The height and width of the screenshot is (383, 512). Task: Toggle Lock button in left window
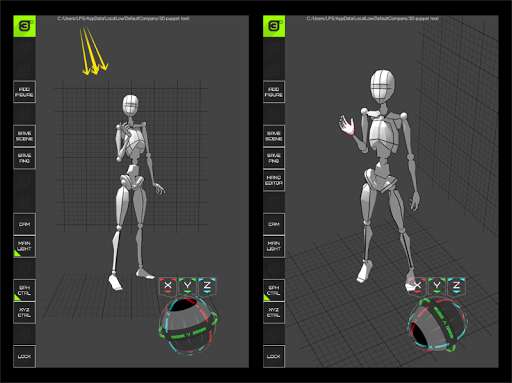click(24, 356)
